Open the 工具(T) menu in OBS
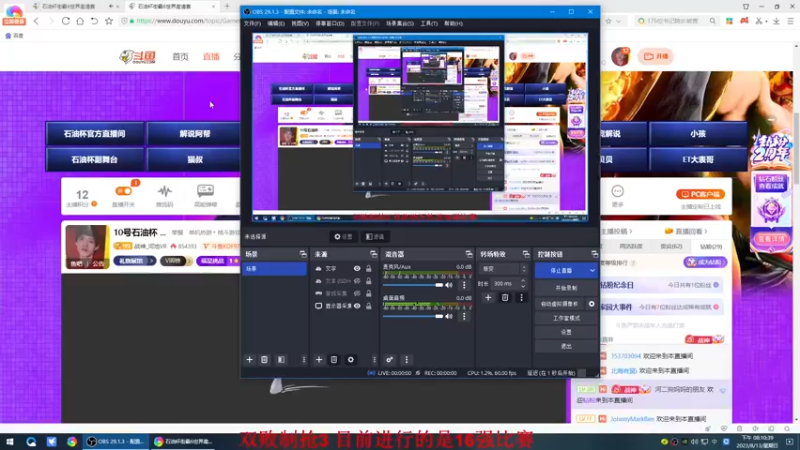 click(x=429, y=23)
